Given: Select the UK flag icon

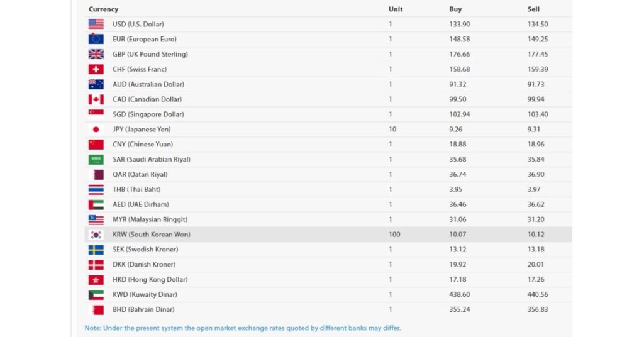Looking at the screenshot, I should (x=96, y=54).
